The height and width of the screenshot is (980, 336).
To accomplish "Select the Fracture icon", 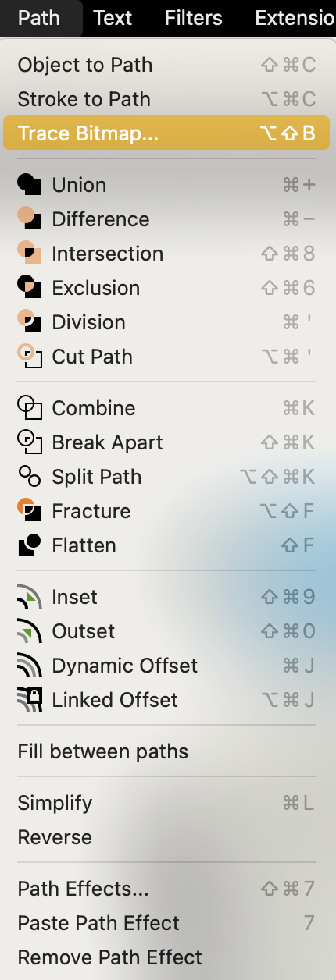I will coord(29,511).
